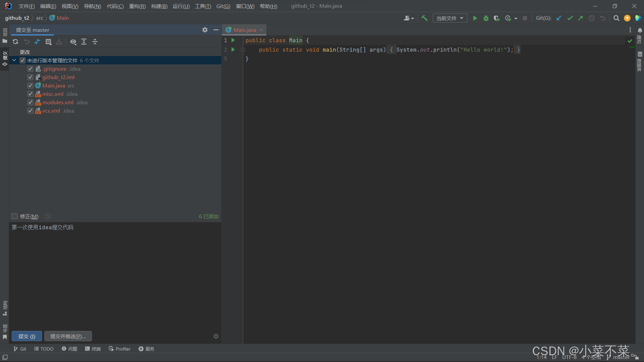The image size is (644, 362).
Task: Uncheck the Main.java file checkbox
Action: coord(30,85)
